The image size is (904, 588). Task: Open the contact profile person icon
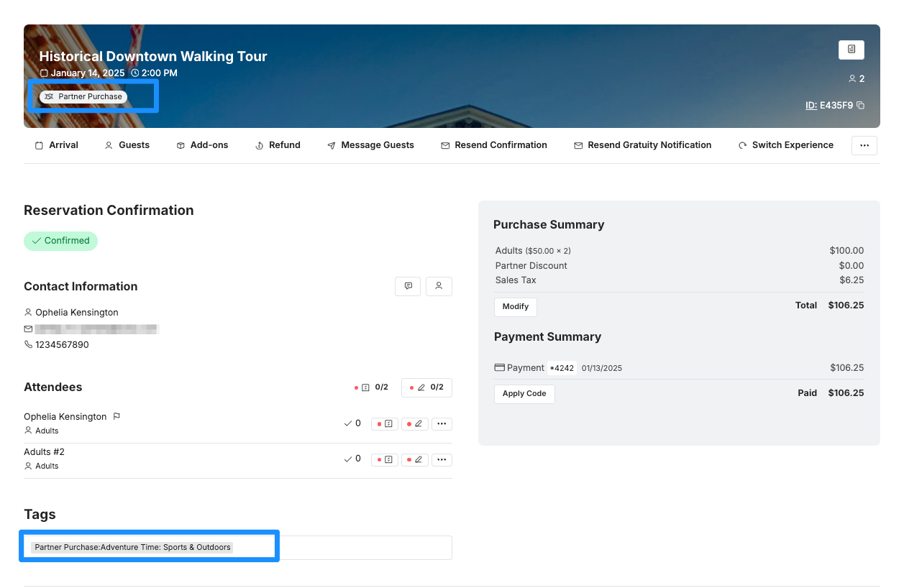pyautogui.click(x=439, y=286)
